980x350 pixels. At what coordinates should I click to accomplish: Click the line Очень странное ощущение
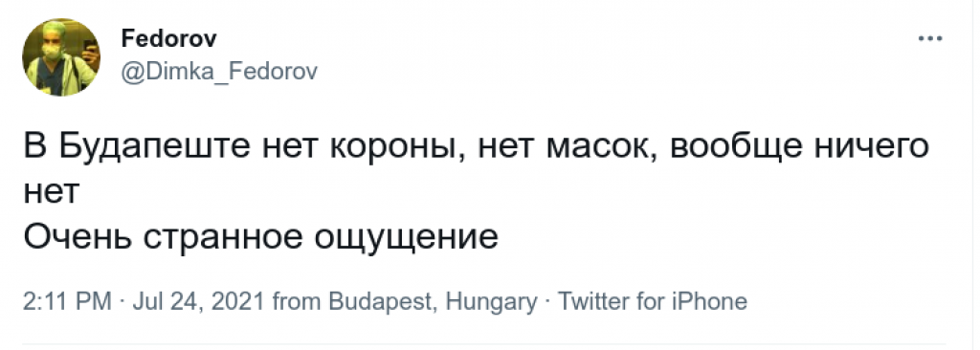260,239
